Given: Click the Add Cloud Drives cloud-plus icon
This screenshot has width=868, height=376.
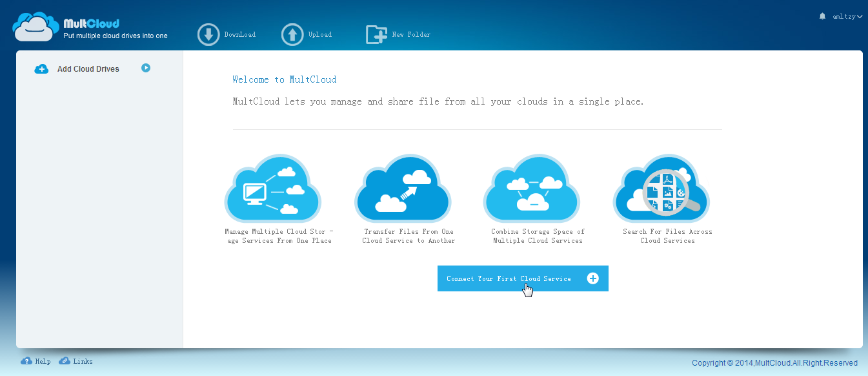Looking at the screenshot, I should click(41, 69).
